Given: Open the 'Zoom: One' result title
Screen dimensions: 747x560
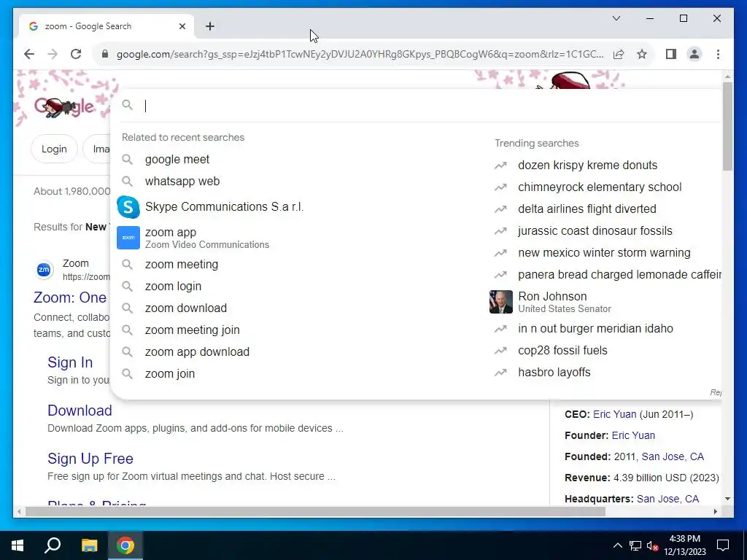Looking at the screenshot, I should (70, 297).
